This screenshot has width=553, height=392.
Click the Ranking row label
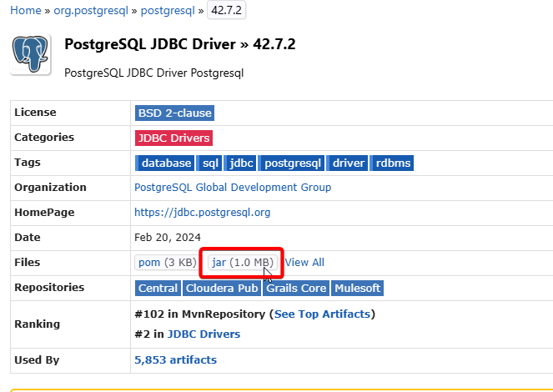[x=37, y=324]
